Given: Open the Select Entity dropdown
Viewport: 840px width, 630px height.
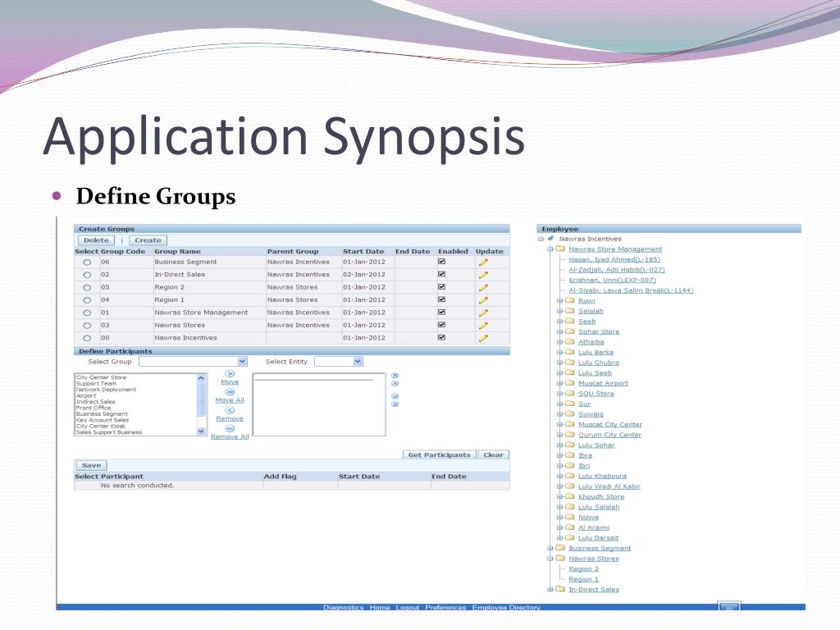Looking at the screenshot, I should click(339, 362).
